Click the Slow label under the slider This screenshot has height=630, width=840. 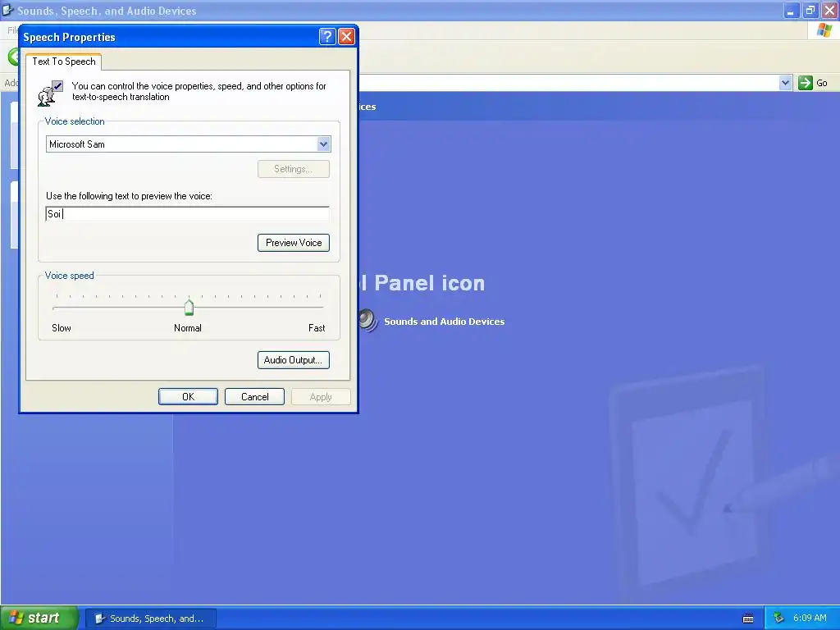click(x=61, y=328)
